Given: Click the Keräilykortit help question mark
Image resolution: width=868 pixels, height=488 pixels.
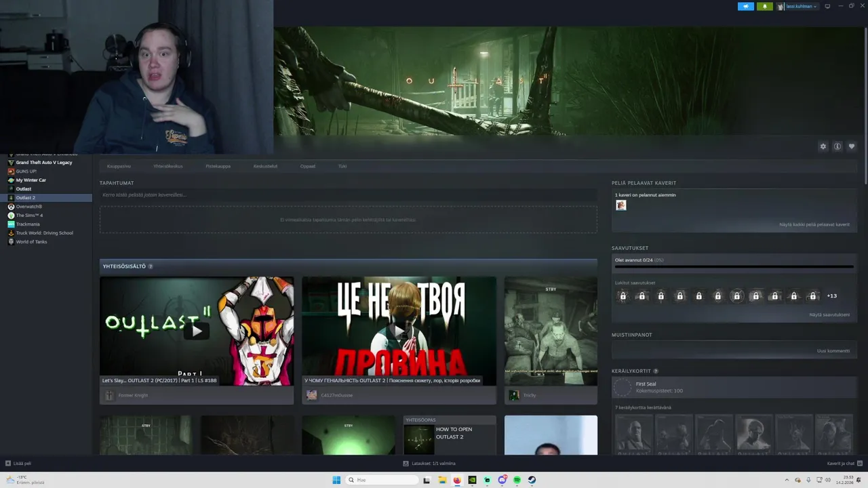Looking at the screenshot, I should [656, 371].
